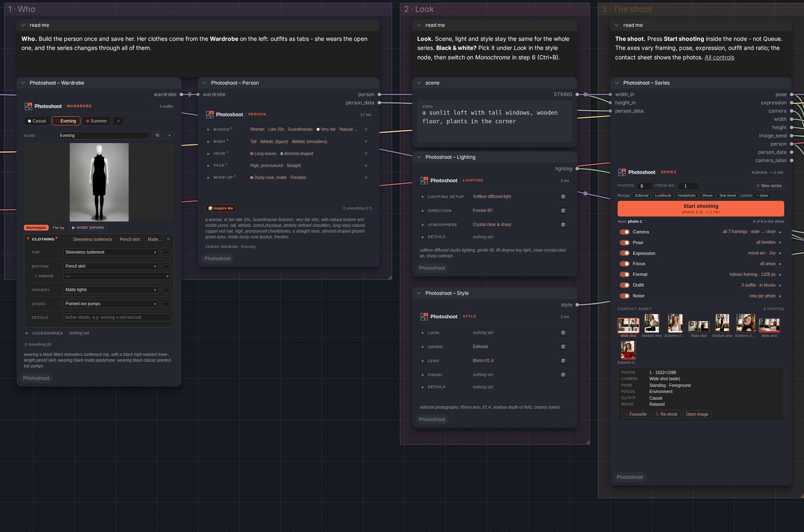
Task: Open the SHOES dropdown showing Pointed-toe pumps
Action: 111,304
